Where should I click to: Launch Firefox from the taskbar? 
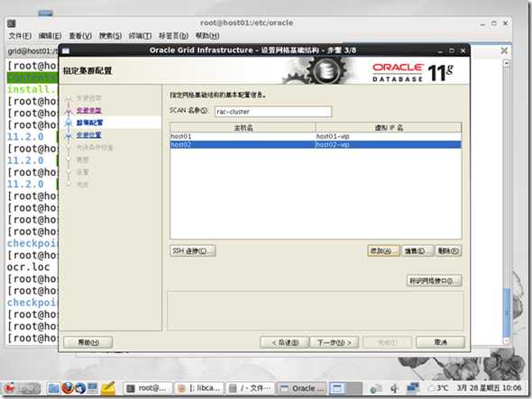[68, 388]
